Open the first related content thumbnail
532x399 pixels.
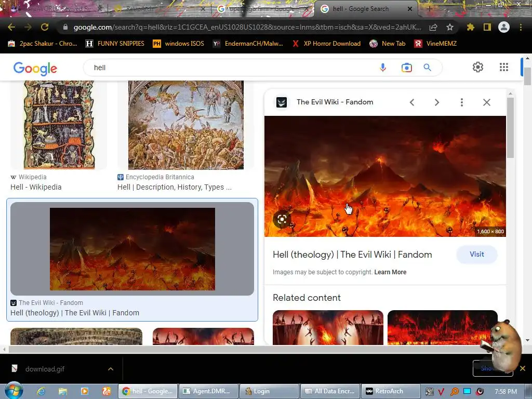[328, 327]
